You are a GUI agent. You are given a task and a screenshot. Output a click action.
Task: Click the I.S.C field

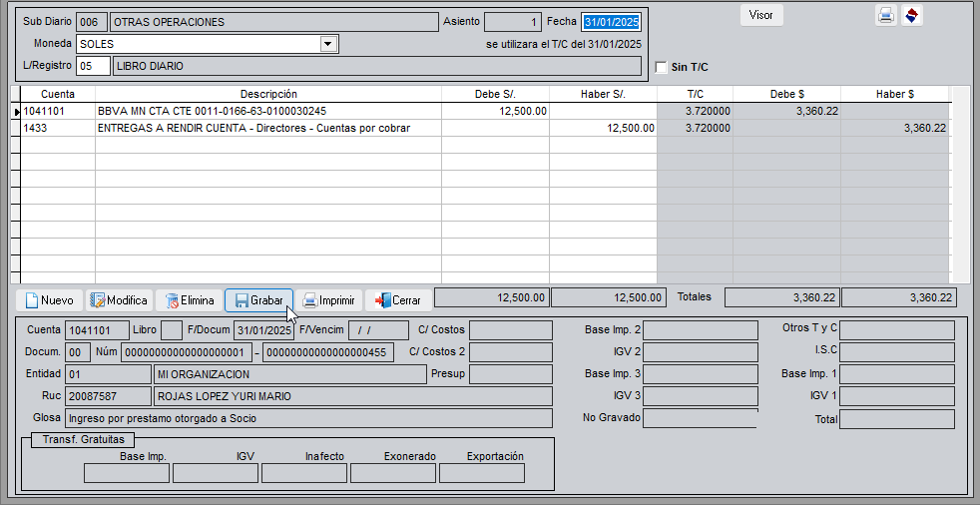pyautogui.click(x=897, y=352)
